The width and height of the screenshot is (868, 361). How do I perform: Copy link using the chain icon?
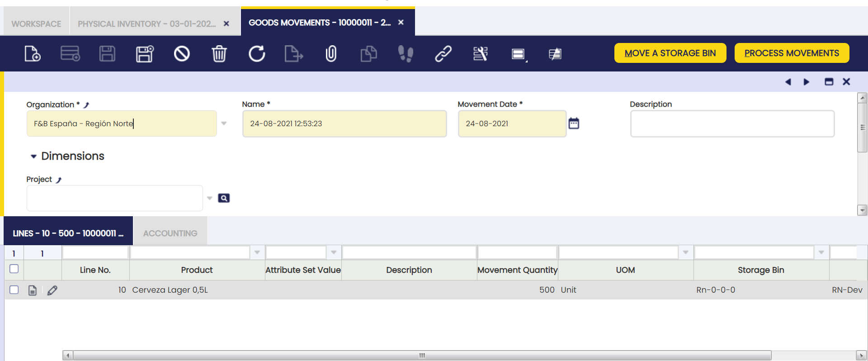click(443, 54)
